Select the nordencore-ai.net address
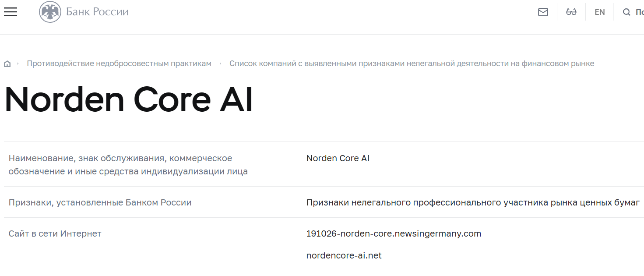This screenshot has width=644, height=276. (x=344, y=255)
